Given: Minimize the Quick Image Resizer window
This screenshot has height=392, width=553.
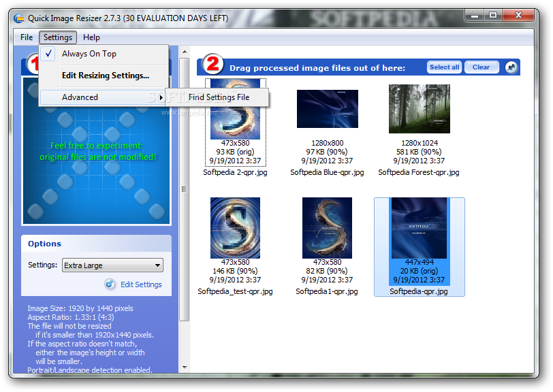Looking at the screenshot, I should click(x=475, y=16).
